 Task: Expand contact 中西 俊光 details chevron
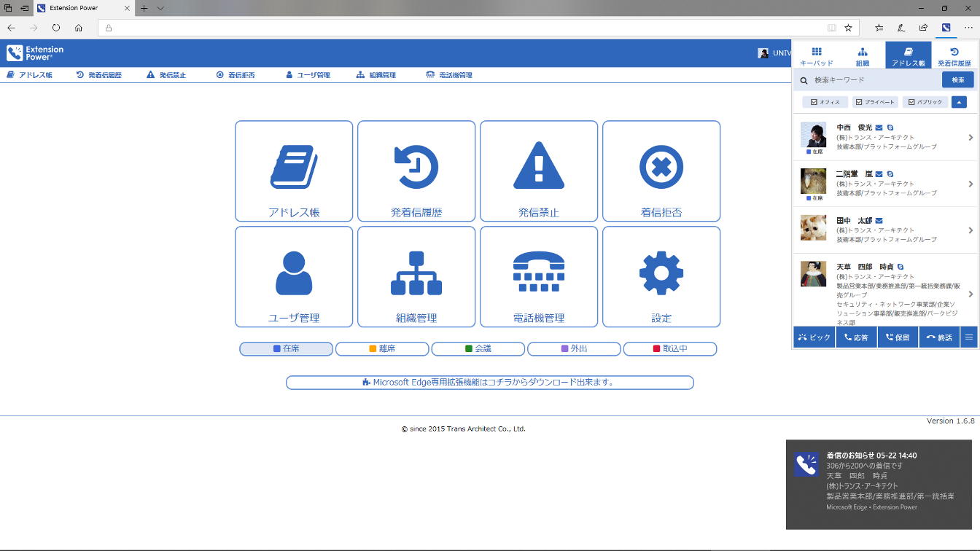(x=971, y=138)
